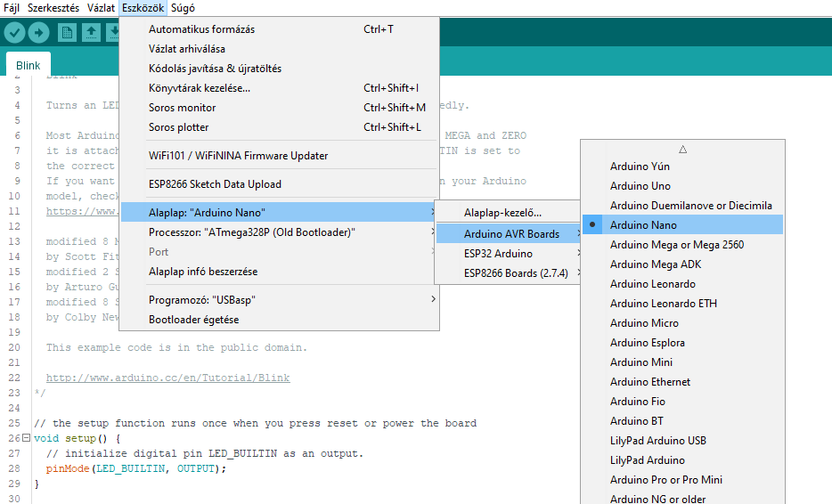Close the Eszközök menu in menu bar
832x504 pixels.
[143, 8]
